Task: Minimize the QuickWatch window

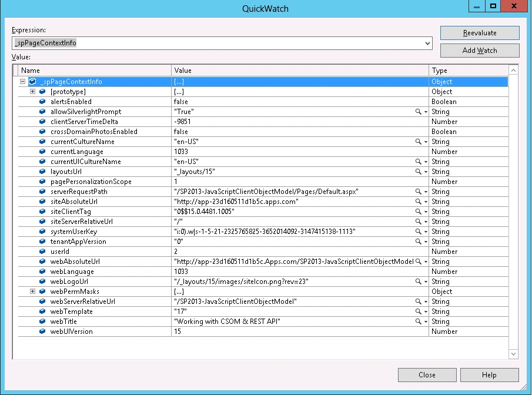Action: (477, 6)
